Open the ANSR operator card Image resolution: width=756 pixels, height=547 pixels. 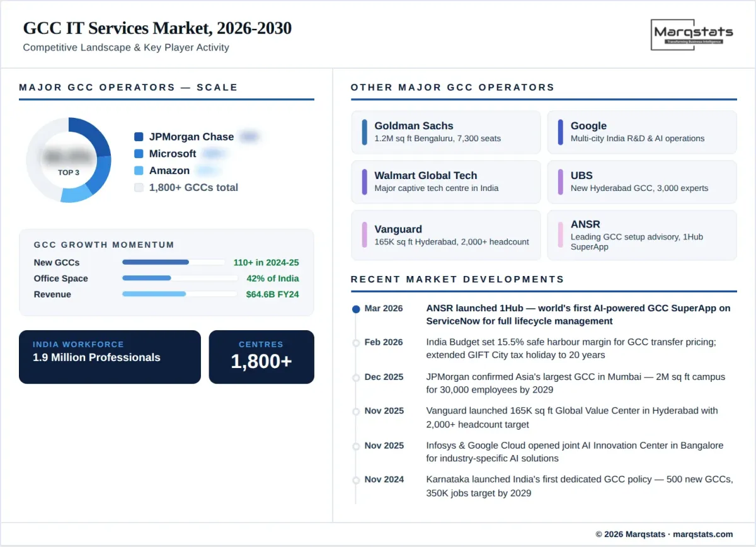coord(641,235)
